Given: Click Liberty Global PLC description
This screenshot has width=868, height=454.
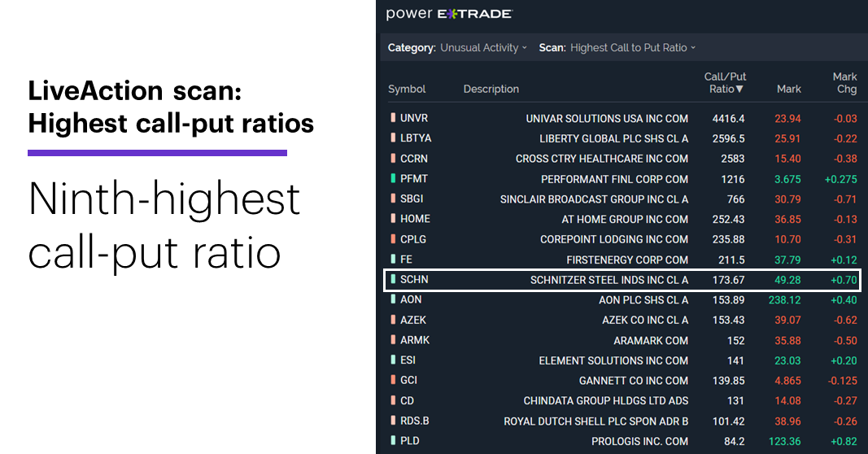Looking at the screenshot, I should [614, 138].
